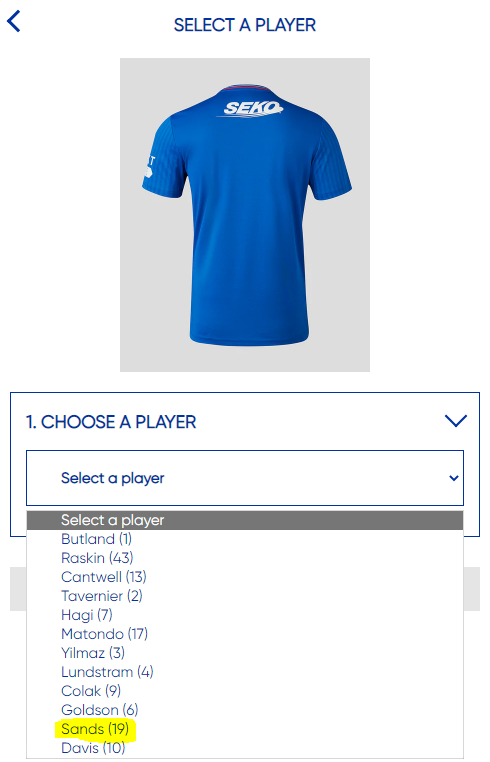Choose Yilmaz (3) option
Screen dimensions: 490x762
click(245, 653)
